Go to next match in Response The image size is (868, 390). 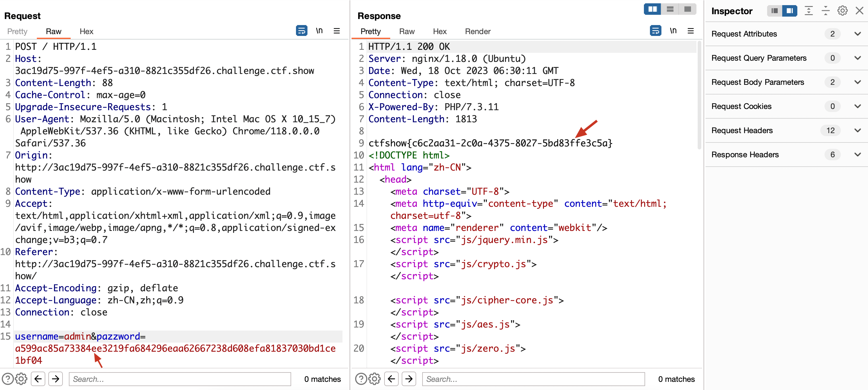pyautogui.click(x=409, y=379)
